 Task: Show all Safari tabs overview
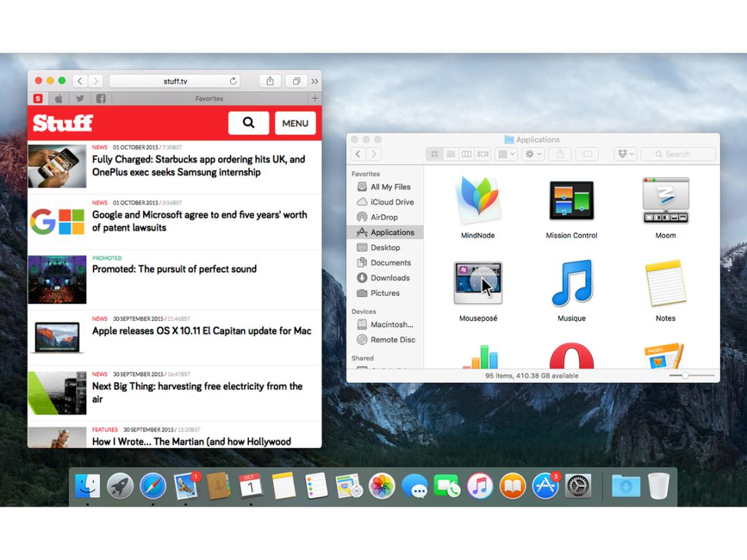[x=296, y=81]
